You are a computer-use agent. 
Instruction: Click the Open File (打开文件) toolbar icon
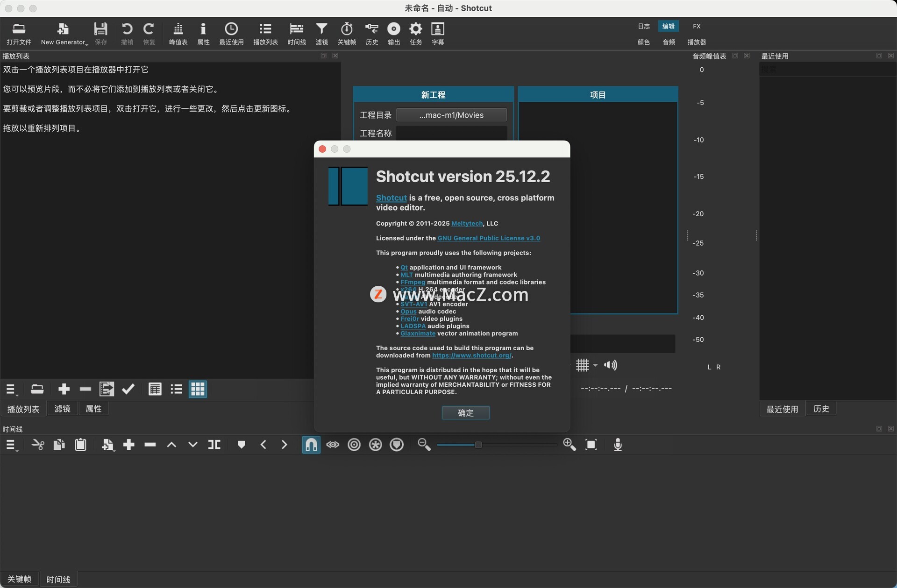pyautogui.click(x=19, y=34)
